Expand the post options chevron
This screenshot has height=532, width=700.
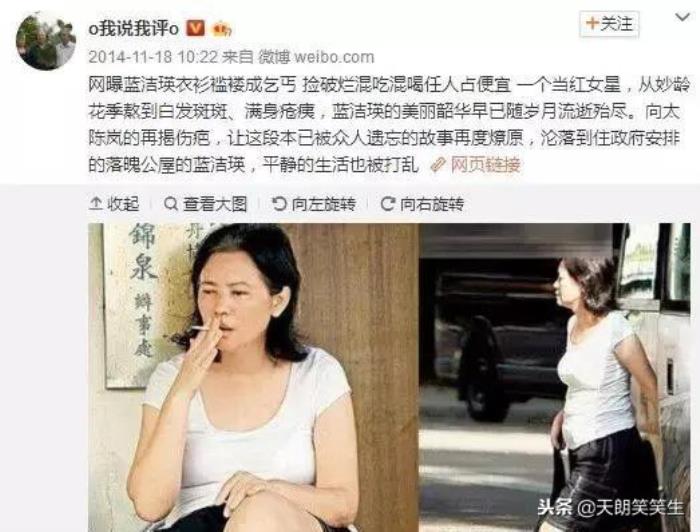click(x=683, y=18)
